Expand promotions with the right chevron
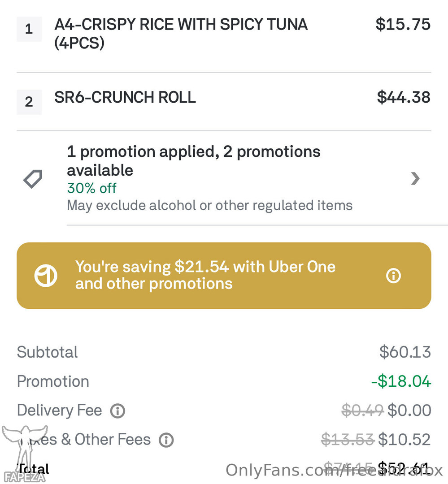This screenshot has width=448, height=484. [415, 179]
